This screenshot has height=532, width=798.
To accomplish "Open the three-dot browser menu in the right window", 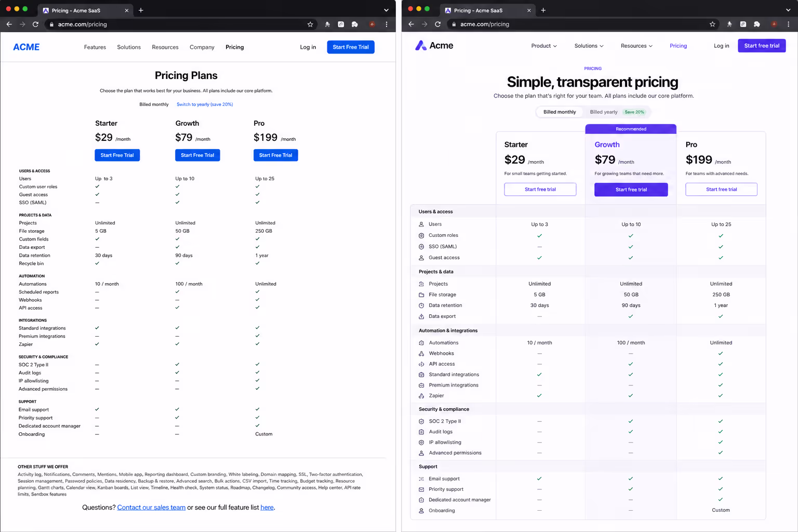I will coord(788,24).
